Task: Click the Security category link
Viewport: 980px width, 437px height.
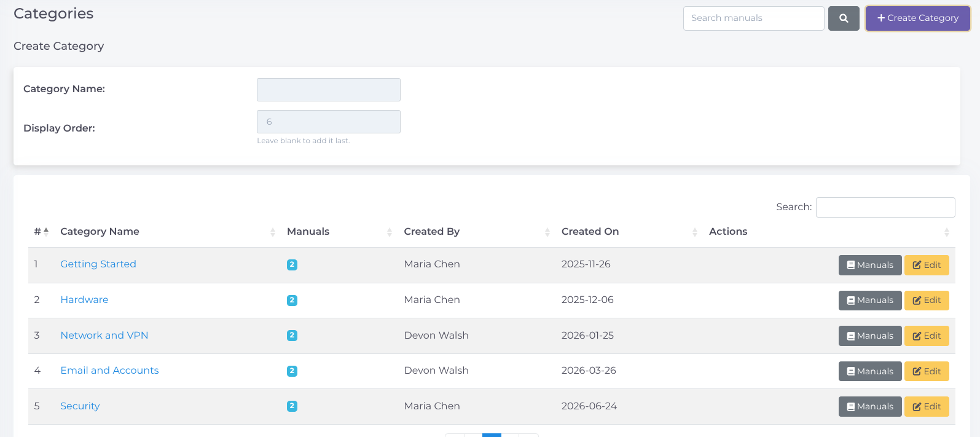Action: point(80,406)
